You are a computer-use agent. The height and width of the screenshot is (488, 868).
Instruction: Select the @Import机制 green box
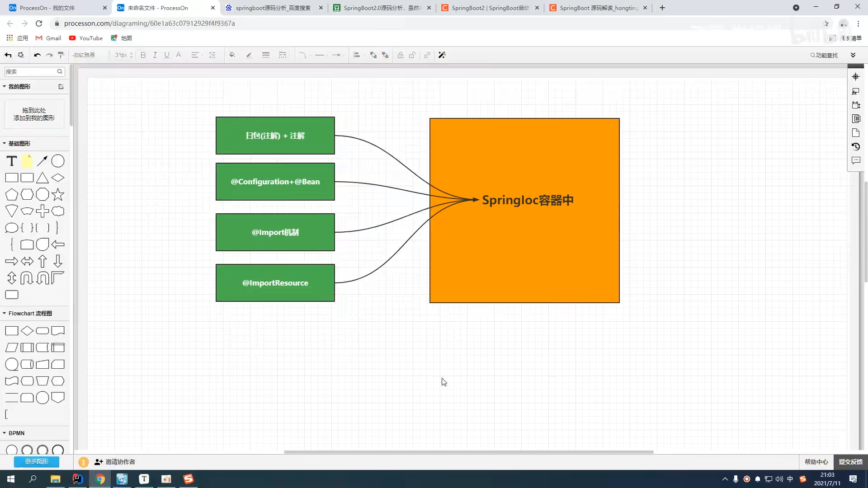(275, 232)
